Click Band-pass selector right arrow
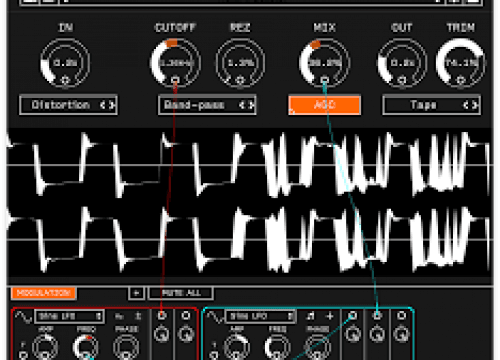 click(251, 105)
